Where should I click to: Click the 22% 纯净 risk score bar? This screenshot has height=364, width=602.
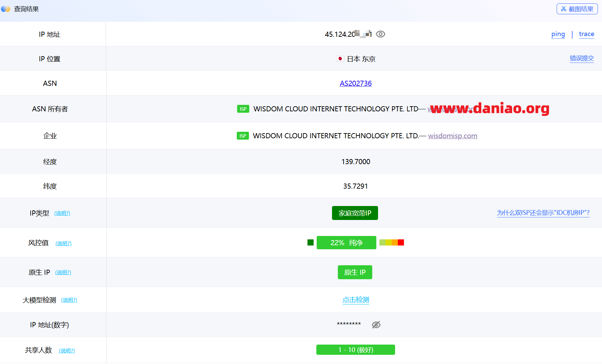(x=346, y=243)
